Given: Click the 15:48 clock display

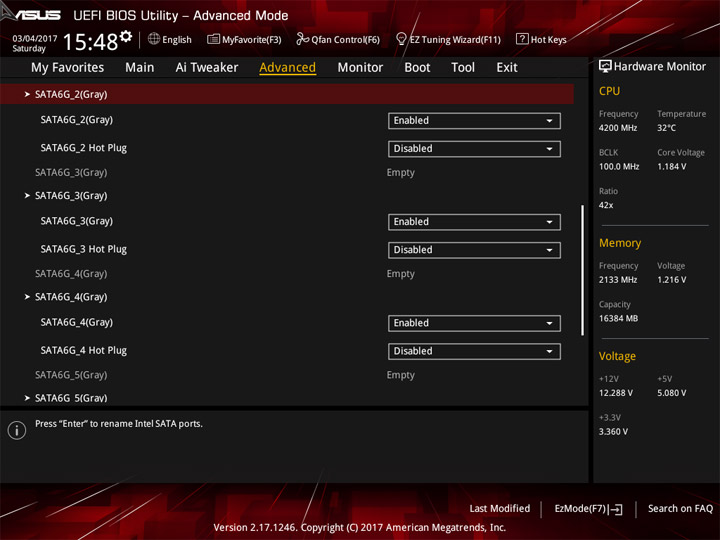Looking at the screenshot, I should pyautogui.click(x=90, y=42).
